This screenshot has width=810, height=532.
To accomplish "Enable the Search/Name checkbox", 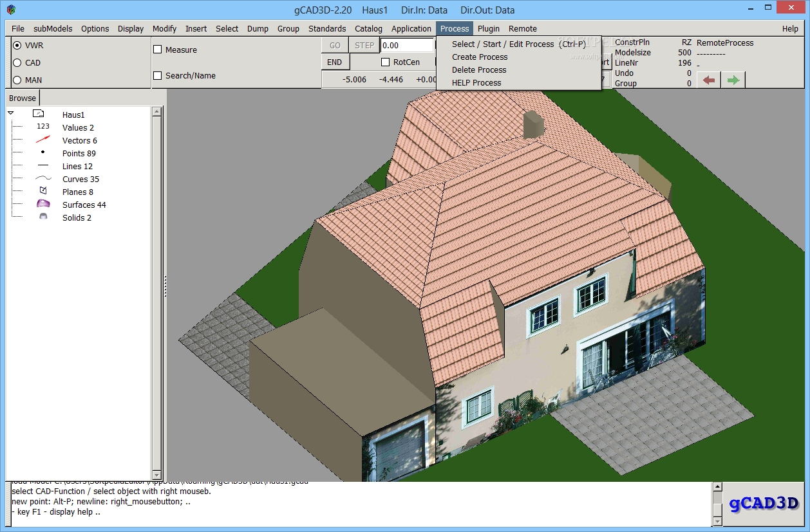I will pos(158,75).
